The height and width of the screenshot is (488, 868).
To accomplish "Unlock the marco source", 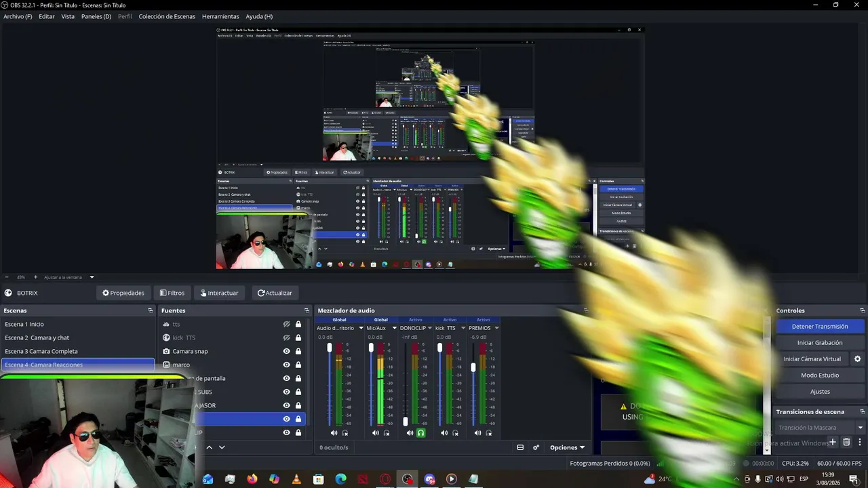I will click(298, 365).
